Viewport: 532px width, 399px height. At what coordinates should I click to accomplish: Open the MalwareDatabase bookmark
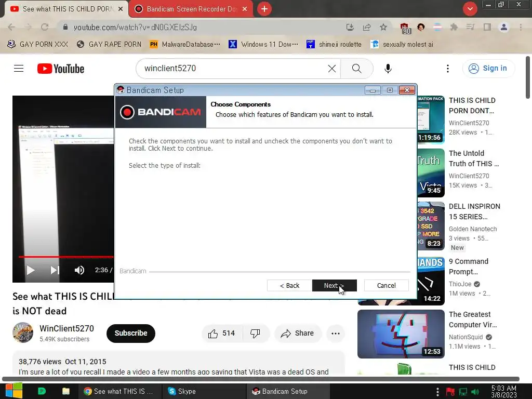point(185,44)
